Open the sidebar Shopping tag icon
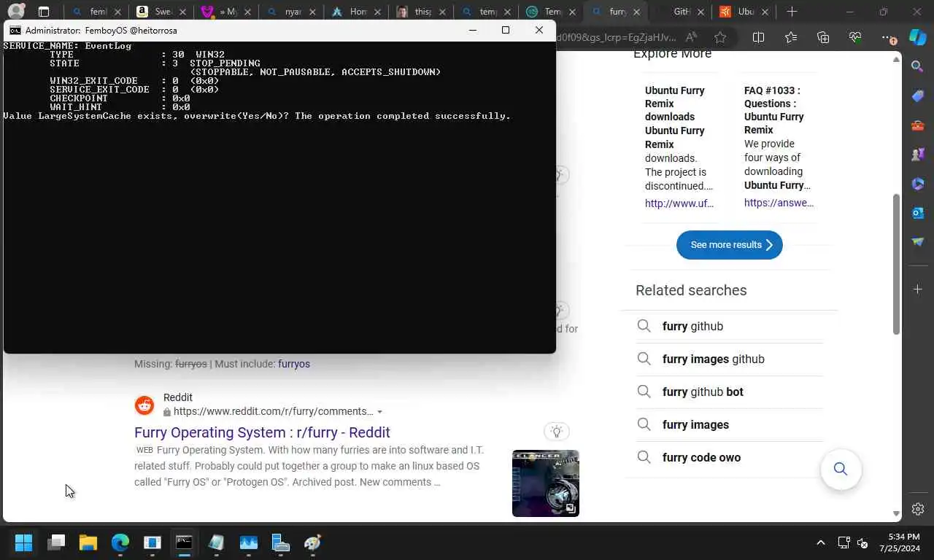Screen dimensions: 934x560 (x=918, y=96)
